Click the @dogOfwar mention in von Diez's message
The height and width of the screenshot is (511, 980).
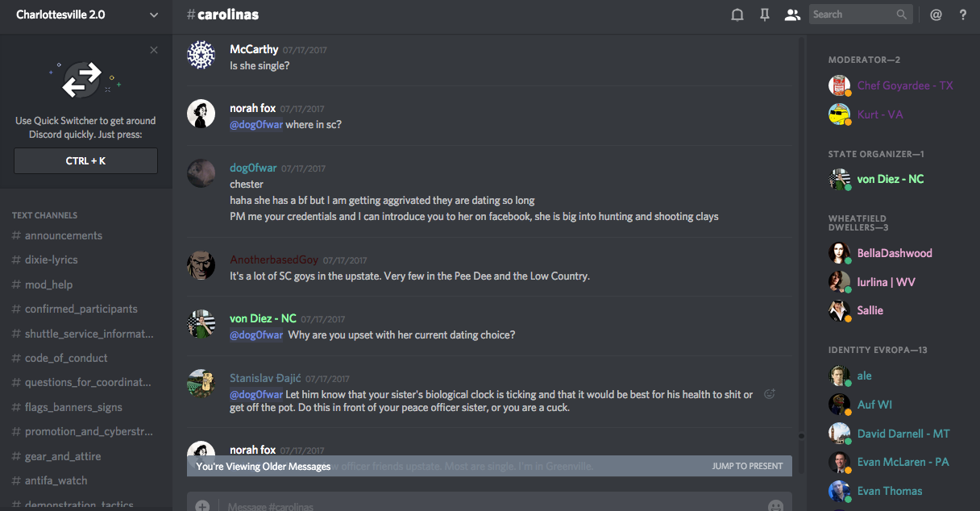point(256,335)
